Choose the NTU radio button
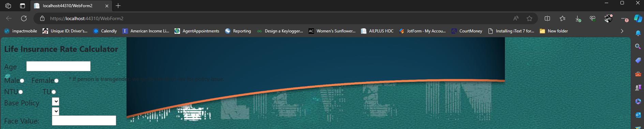The height and width of the screenshot is (129, 644). (20, 92)
